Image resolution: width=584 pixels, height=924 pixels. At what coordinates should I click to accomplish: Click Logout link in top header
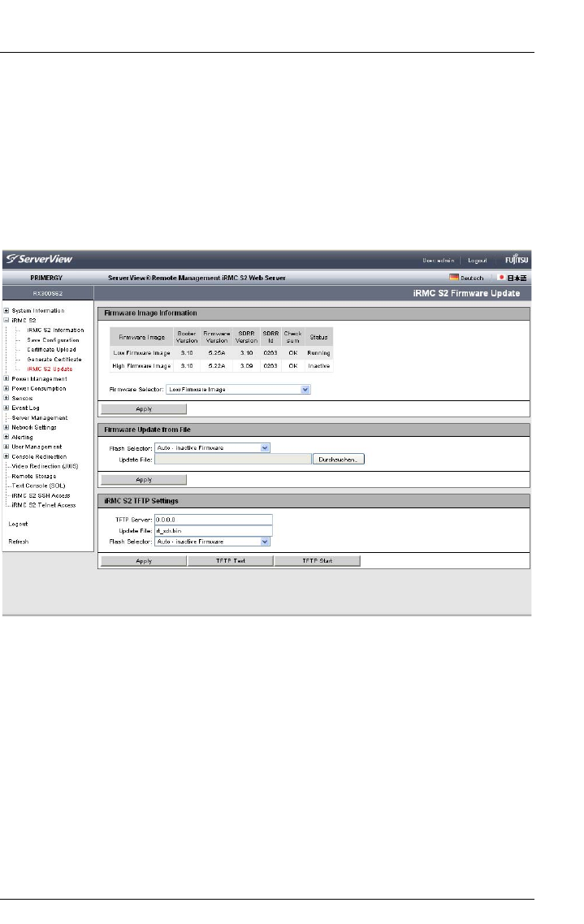pyautogui.click(x=478, y=261)
